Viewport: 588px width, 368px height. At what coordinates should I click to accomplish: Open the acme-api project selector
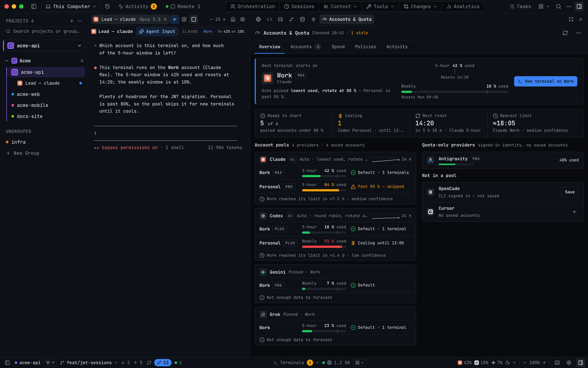(44, 46)
